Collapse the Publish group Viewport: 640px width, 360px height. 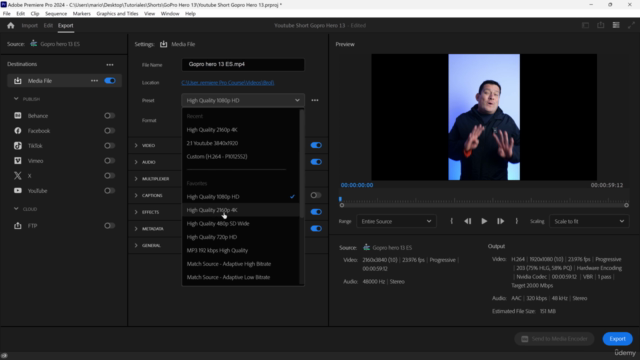pos(16,99)
